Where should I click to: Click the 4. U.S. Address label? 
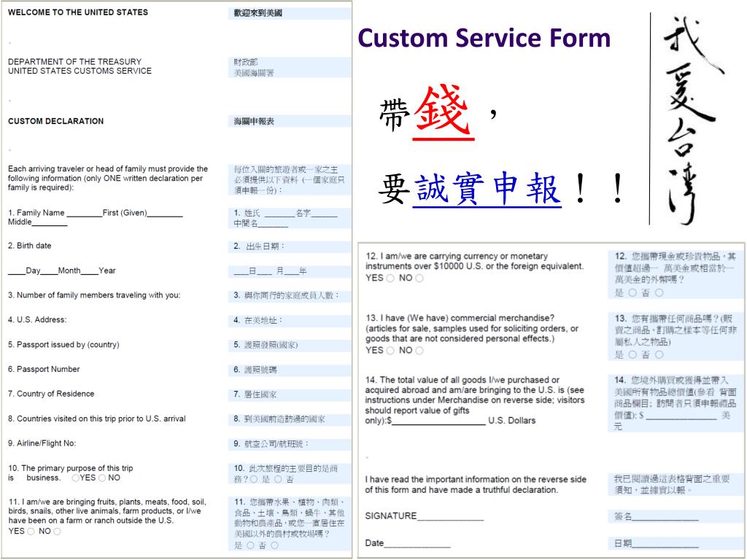coord(37,320)
